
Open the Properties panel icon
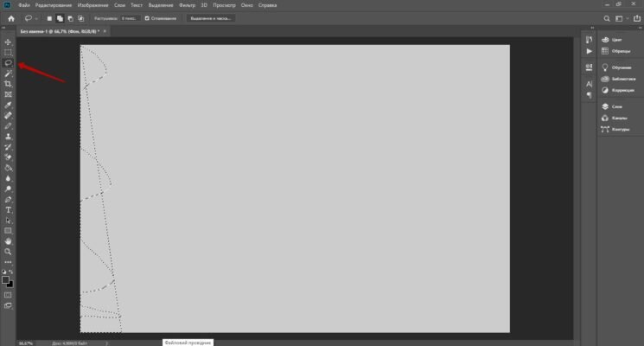589,67
